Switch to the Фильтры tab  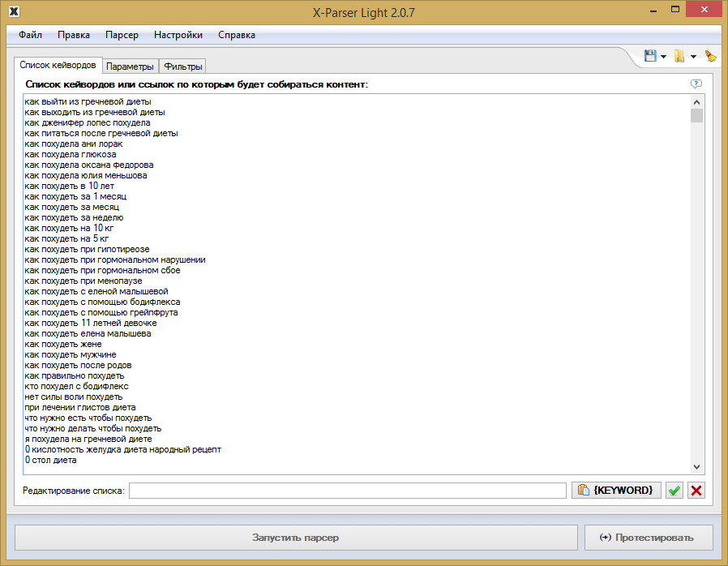[183, 66]
